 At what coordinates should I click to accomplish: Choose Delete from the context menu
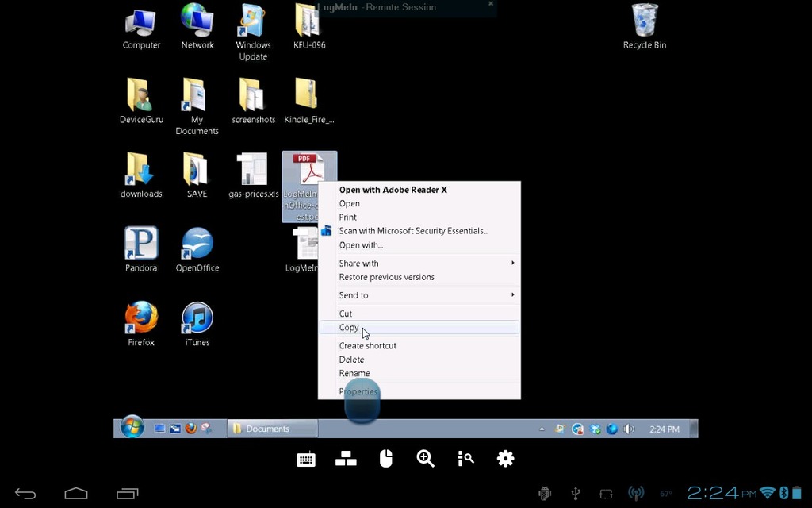tap(419, 360)
